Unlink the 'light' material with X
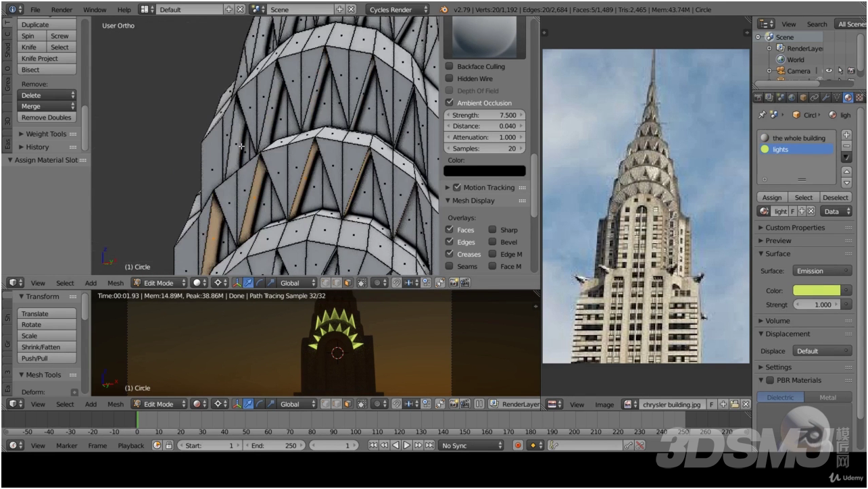This screenshot has height=489, width=868. [811, 211]
